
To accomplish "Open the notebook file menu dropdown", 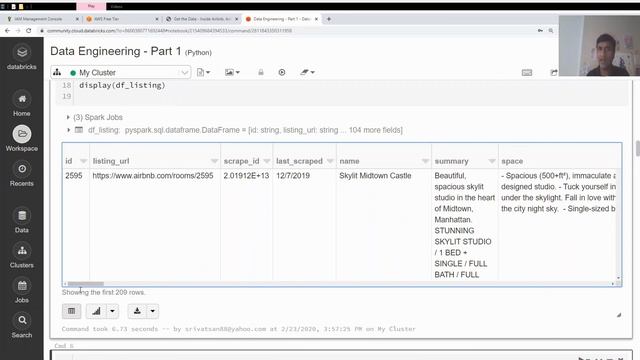I will 203,72.
